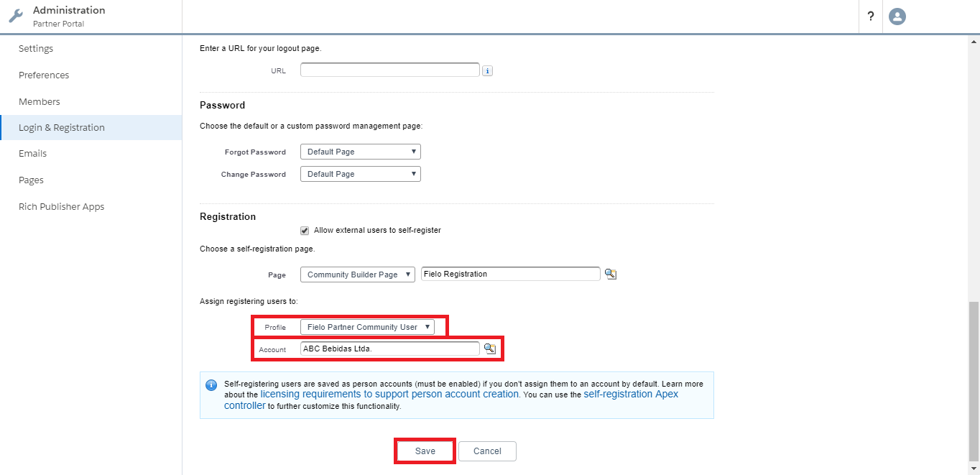Open licensing requirements for person accounts link
The width and height of the screenshot is (980, 475).
[x=389, y=394]
